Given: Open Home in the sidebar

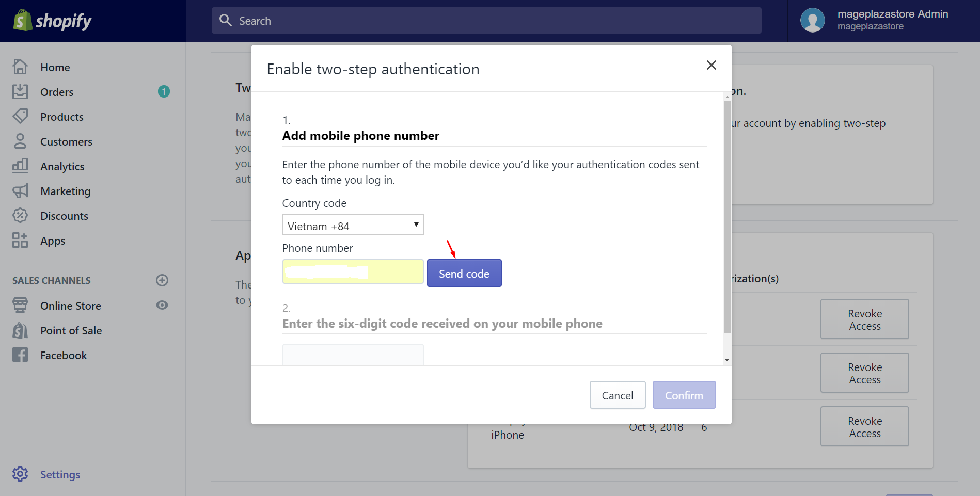Looking at the screenshot, I should coord(55,67).
